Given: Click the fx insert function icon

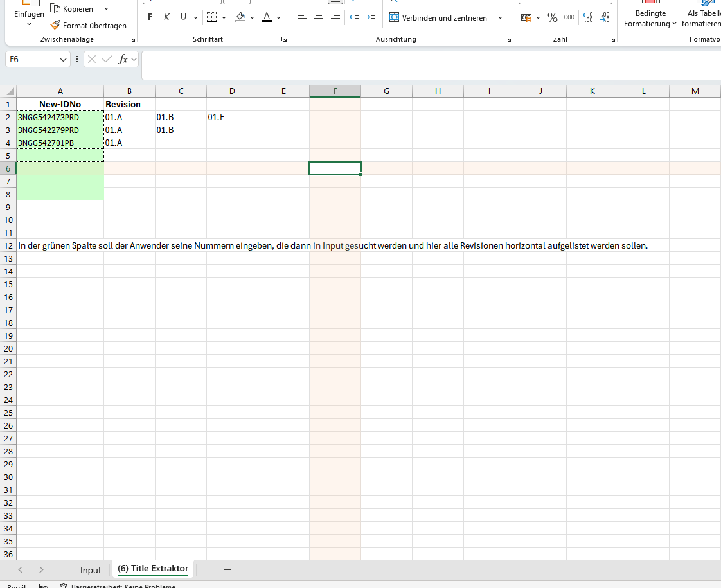Looking at the screenshot, I should click(123, 59).
